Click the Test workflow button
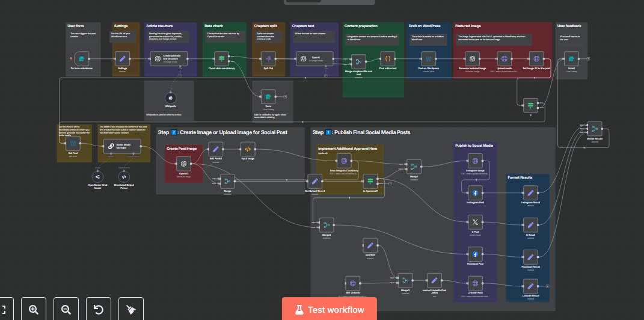 point(329,309)
